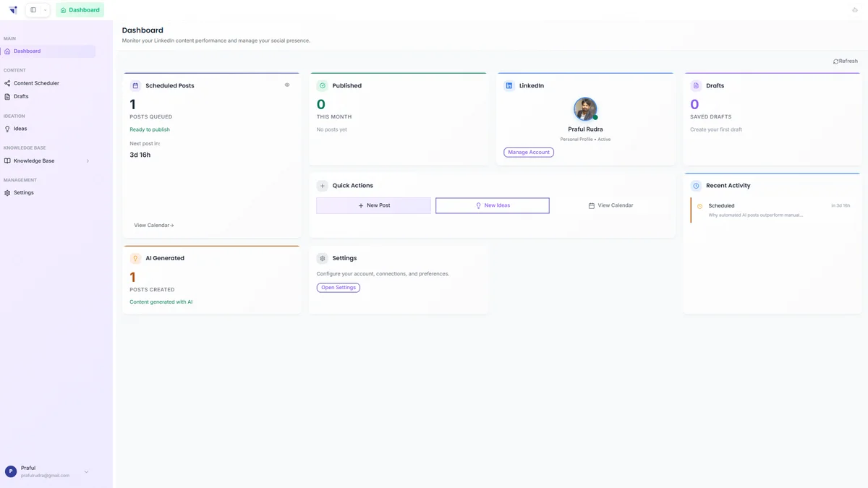Click the Manage Account button
Viewport: 868px width, 488px height.
coord(529,152)
